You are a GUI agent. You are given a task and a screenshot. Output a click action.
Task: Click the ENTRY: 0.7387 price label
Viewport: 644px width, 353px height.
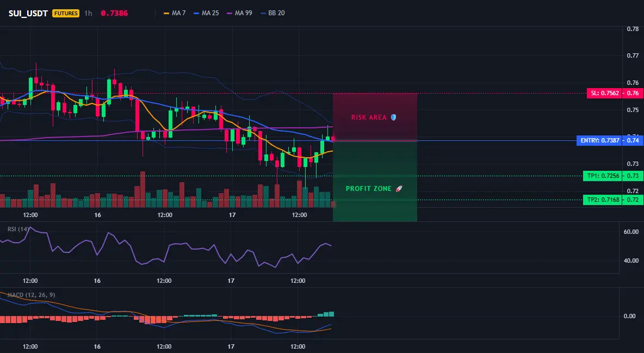tap(599, 140)
